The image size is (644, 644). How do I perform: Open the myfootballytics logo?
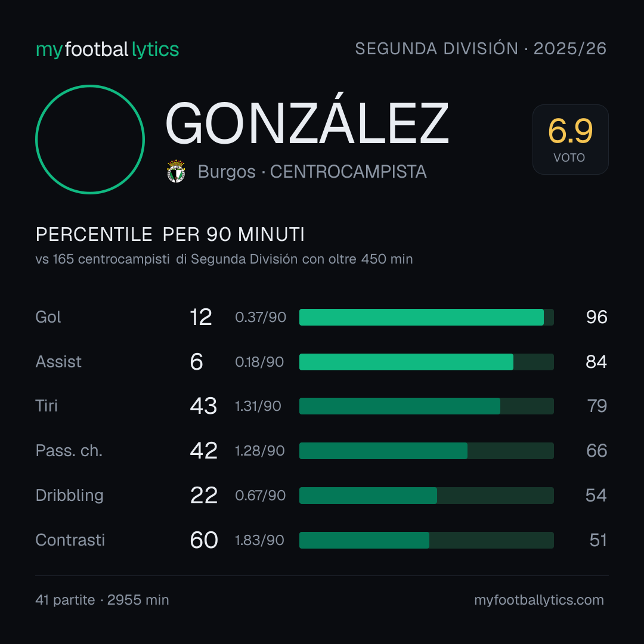click(x=107, y=49)
